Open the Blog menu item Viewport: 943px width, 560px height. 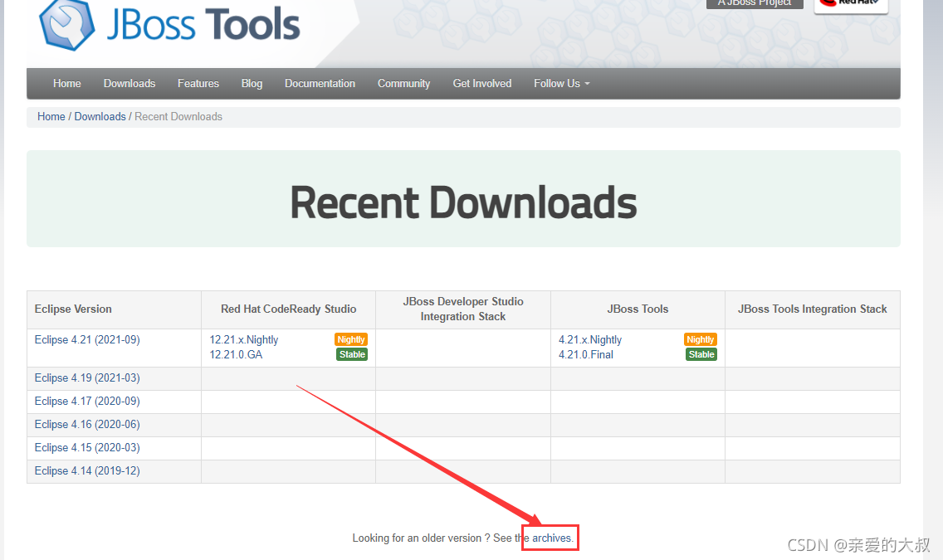click(x=252, y=84)
